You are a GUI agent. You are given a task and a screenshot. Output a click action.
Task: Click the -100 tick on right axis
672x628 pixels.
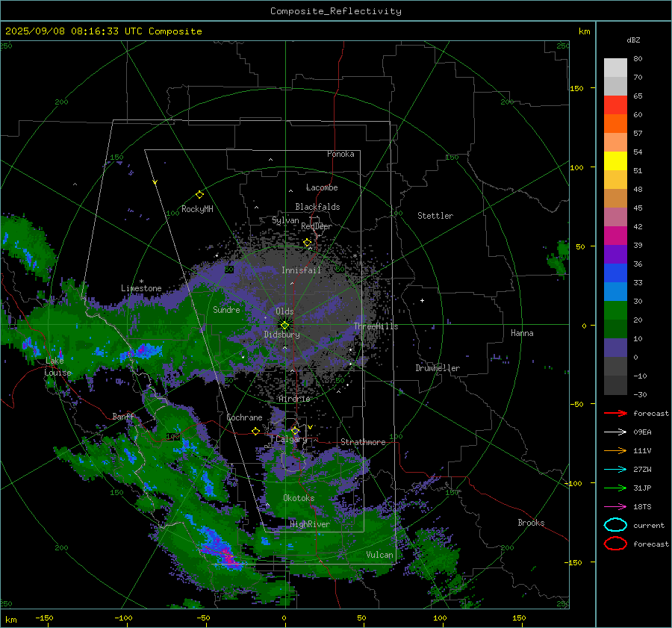pyautogui.click(x=573, y=483)
